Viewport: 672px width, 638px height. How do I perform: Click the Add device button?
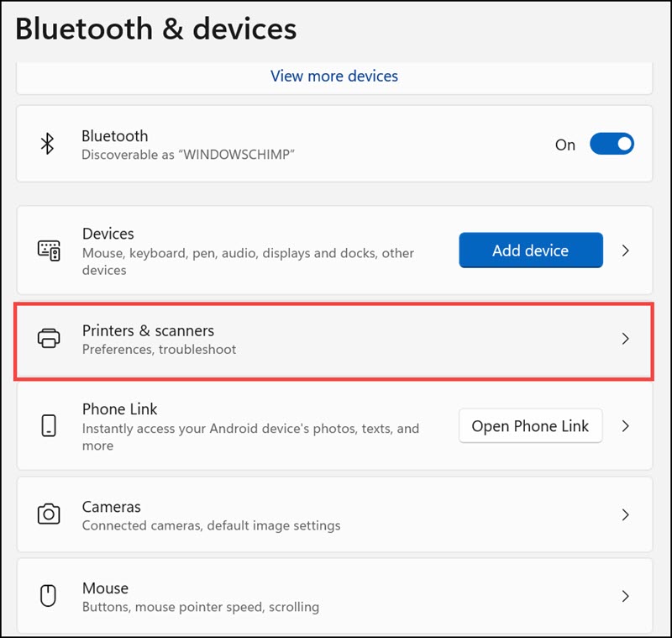[531, 250]
